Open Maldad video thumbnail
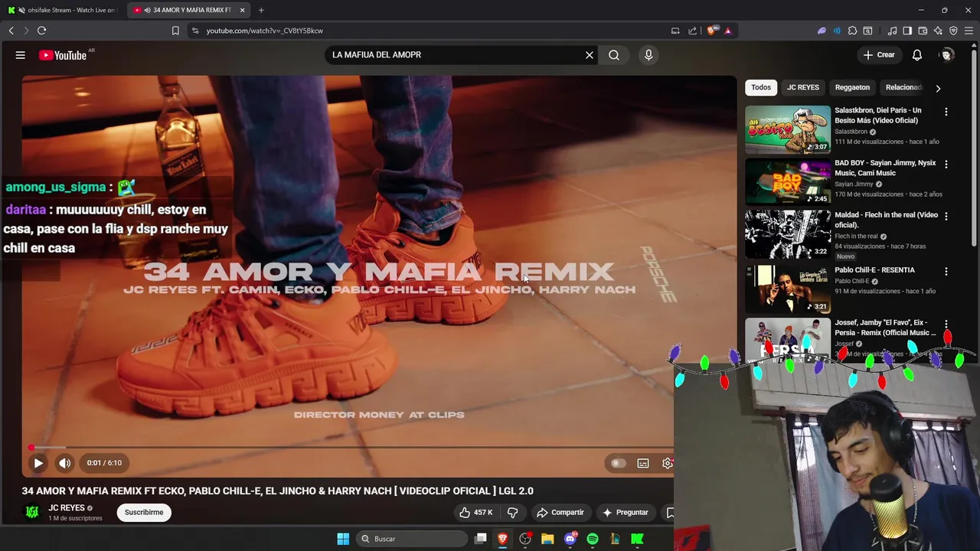 pyautogui.click(x=788, y=234)
